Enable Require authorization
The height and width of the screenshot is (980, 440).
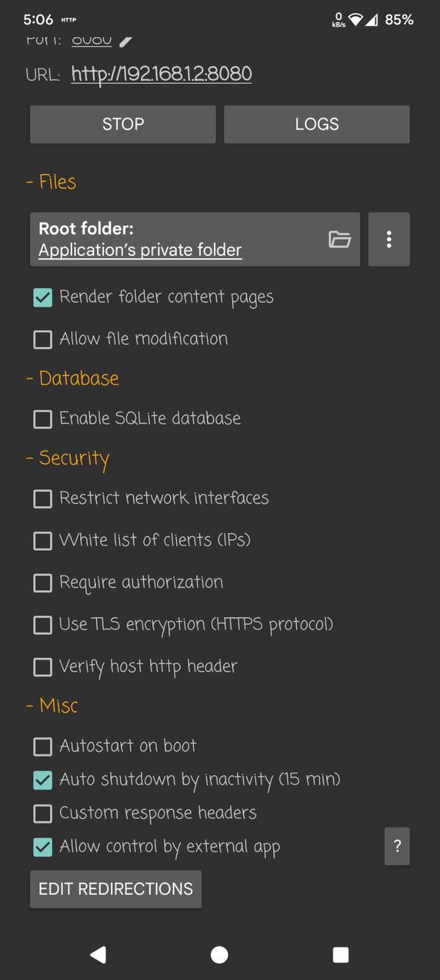pos(42,582)
